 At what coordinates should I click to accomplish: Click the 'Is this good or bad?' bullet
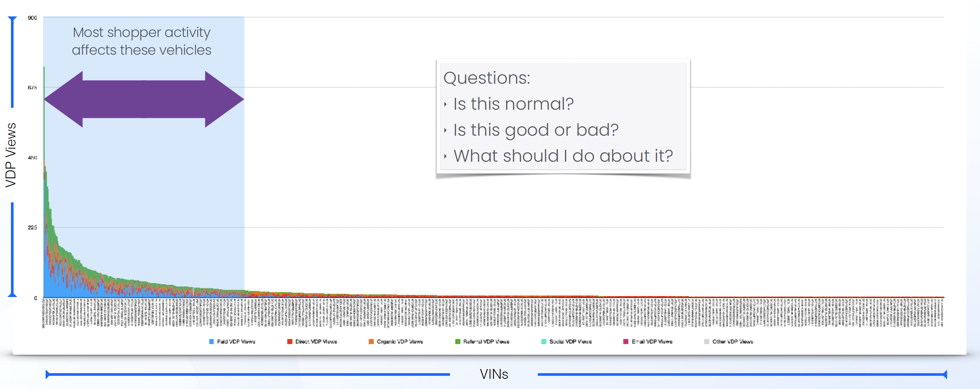click(x=536, y=130)
